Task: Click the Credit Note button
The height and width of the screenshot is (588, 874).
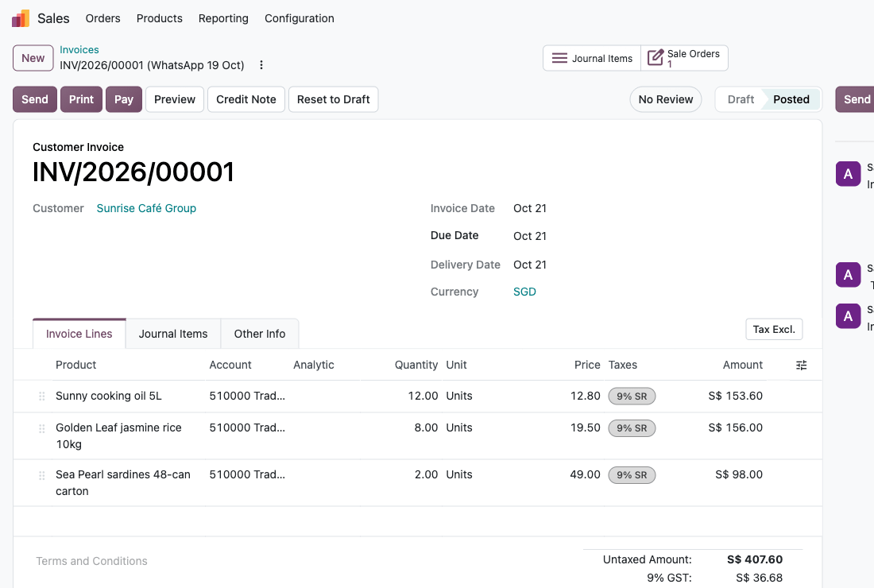Action: (246, 99)
